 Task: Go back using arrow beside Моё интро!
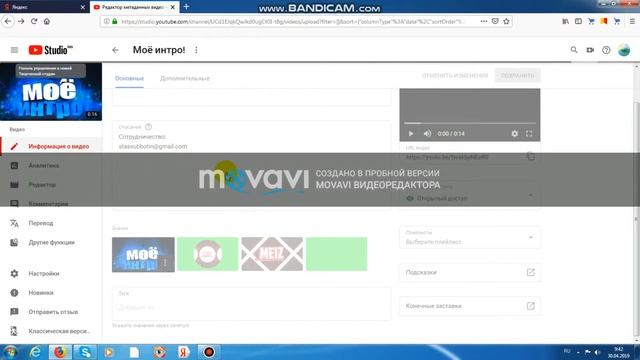tap(116, 50)
